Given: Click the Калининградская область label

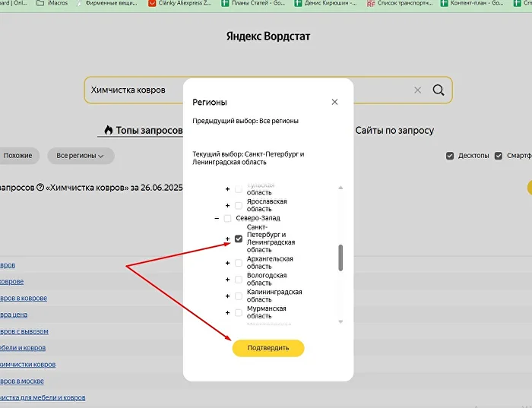Looking at the screenshot, I should click(x=274, y=296).
